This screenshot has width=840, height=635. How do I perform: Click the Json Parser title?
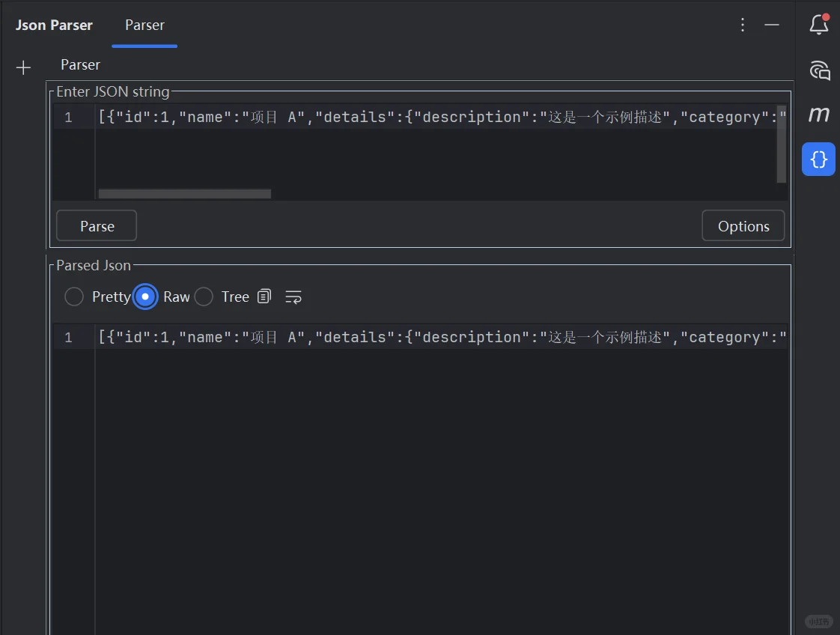53,25
